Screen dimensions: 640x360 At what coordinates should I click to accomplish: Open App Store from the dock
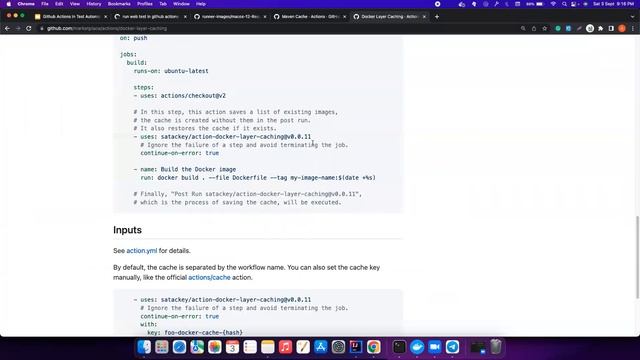pyautogui.click(x=321, y=347)
